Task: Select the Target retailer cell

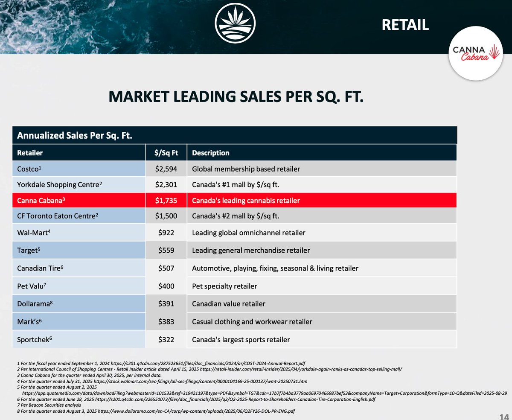Action: pos(79,251)
